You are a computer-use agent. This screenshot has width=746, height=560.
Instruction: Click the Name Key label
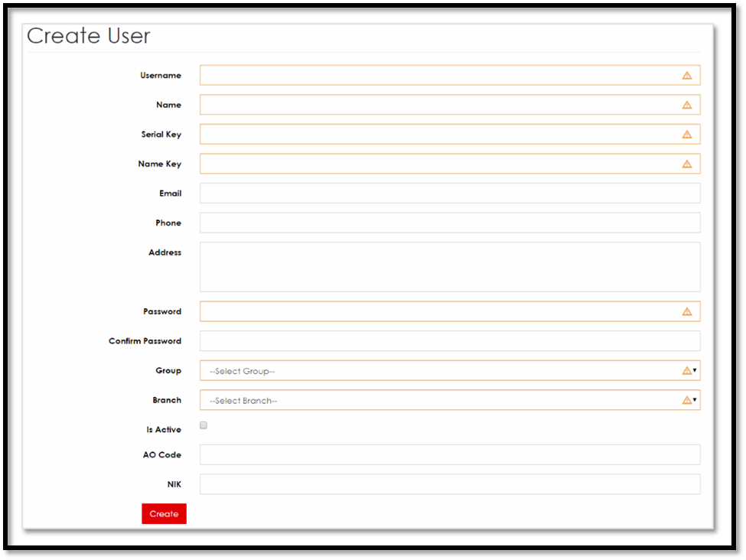160,164
